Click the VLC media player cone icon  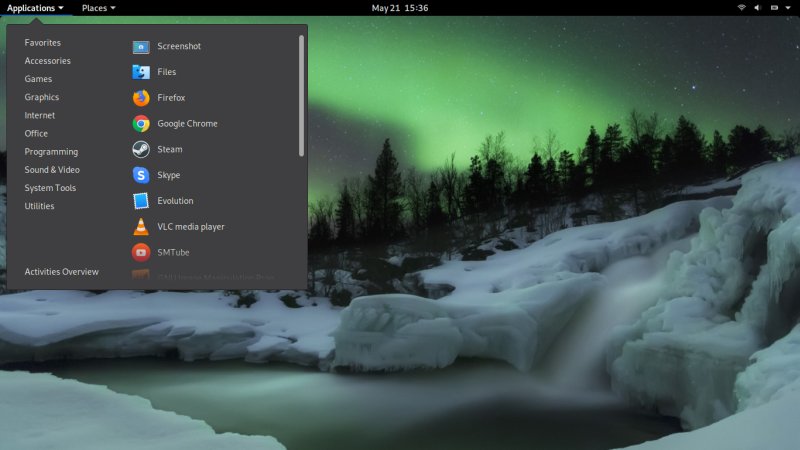coord(141,227)
